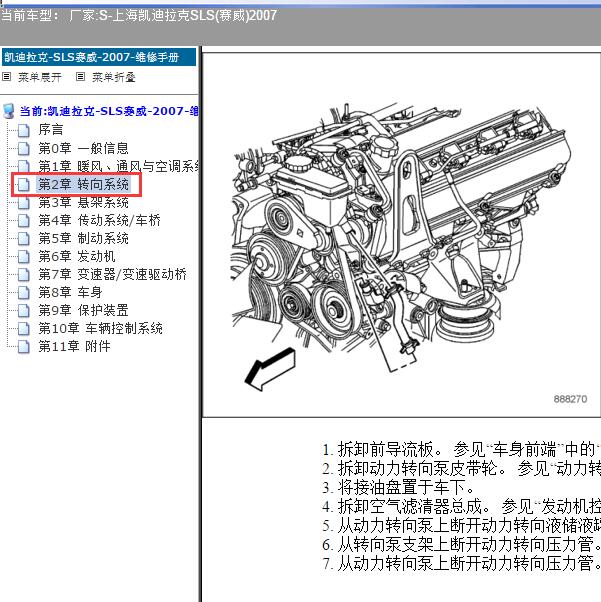Click the page icon beside 第3章 悬架系统
This screenshot has width=601, height=602.
[24, 203]
